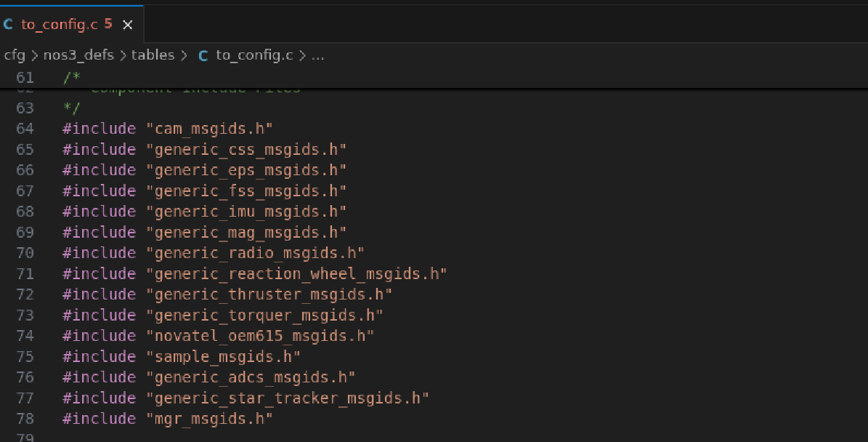The height and width of the screenshot is (442, 868).
Task: Click line number 63 in the gutter
Action: click(25, 108)
